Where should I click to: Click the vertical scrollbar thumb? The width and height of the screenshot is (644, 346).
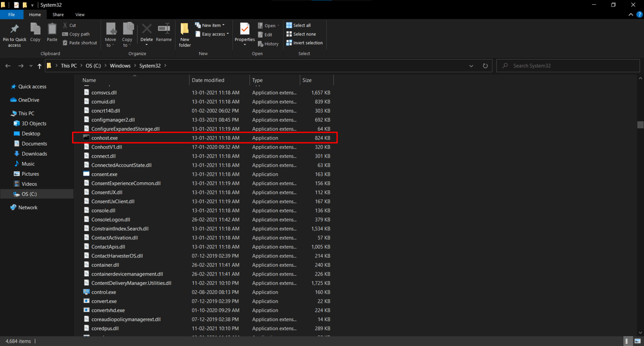(640, 125)
